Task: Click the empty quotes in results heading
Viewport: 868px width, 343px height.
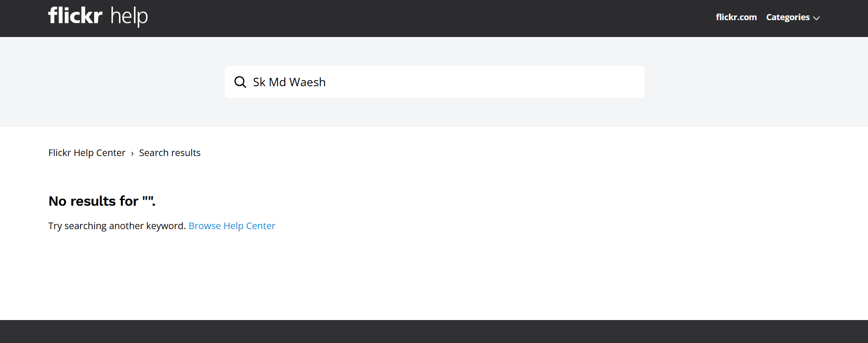Action: click(148, 199)
